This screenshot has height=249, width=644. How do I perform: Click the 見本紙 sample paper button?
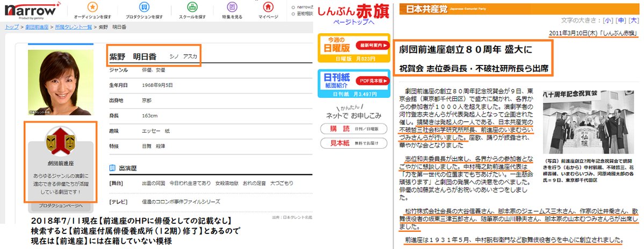click(353, 143)
